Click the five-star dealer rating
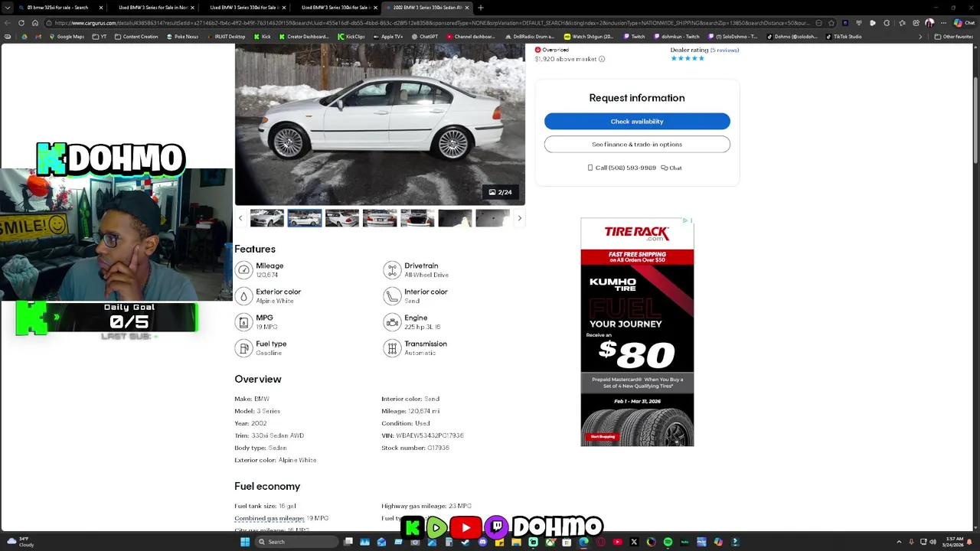The width and height of the screenshot is (980, 551). (x=688, y=59)
